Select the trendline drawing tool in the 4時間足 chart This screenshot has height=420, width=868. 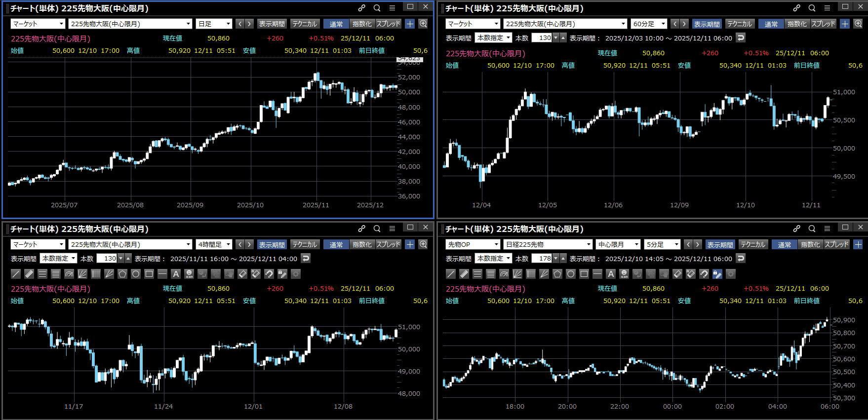coord(16,274)
